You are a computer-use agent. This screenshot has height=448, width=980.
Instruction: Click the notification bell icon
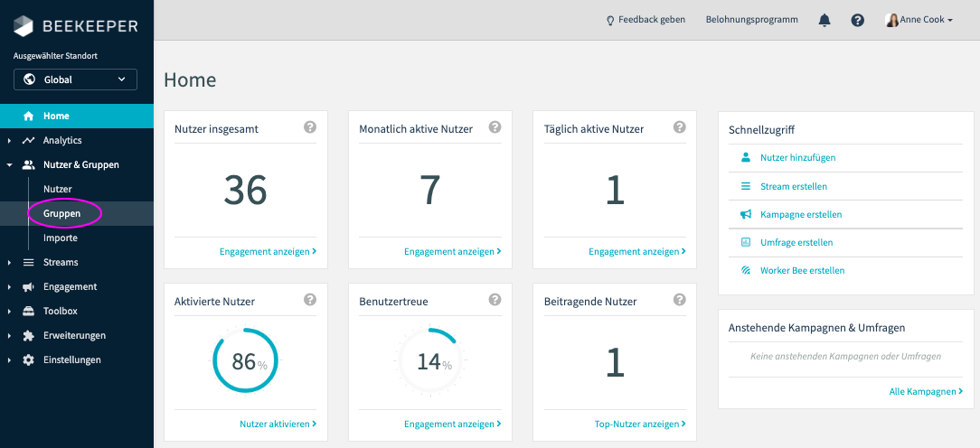click(825, 20)
